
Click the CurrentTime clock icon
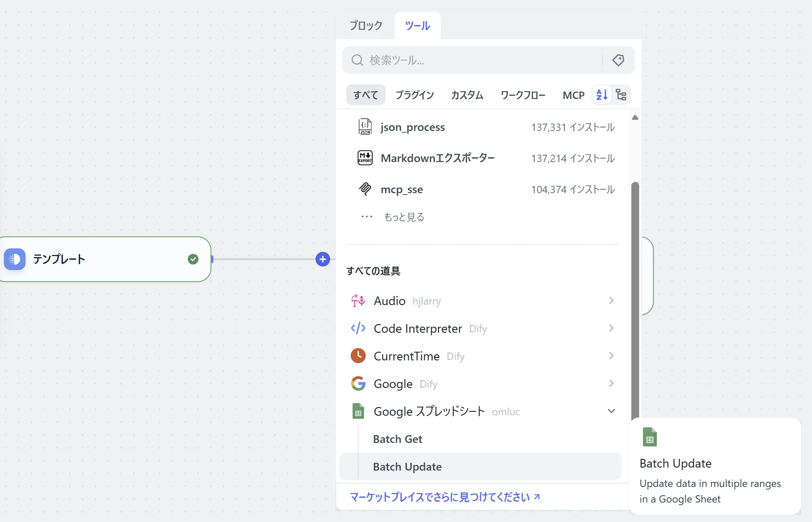pos(358,356)
